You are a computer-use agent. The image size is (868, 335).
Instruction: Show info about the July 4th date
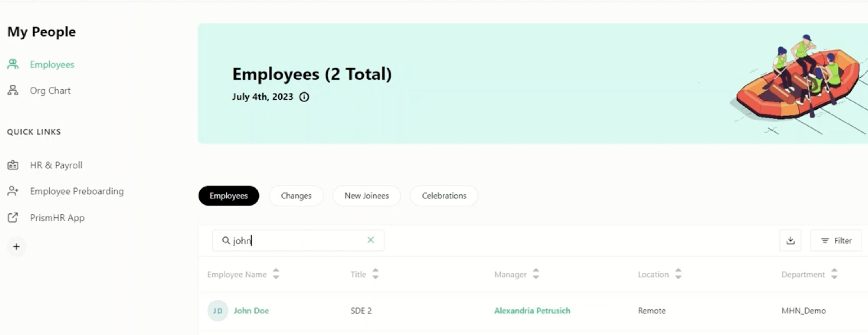[x=304, y=97]
